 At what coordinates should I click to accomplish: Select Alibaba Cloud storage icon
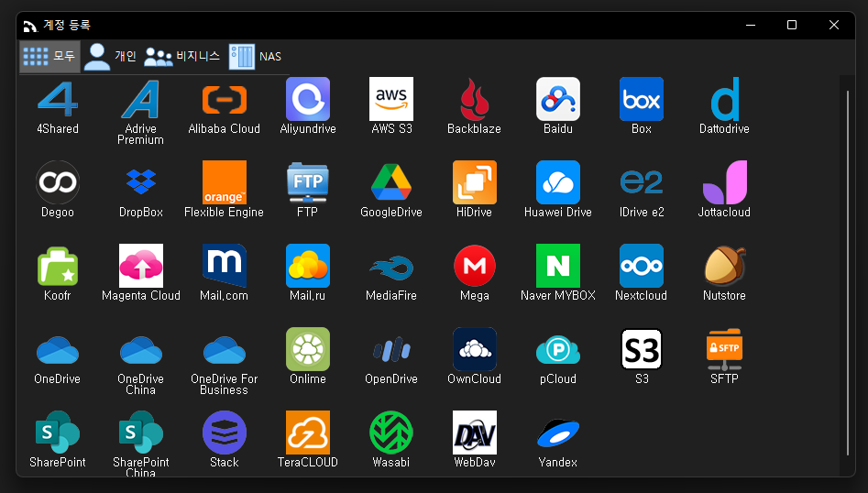pos(225,100)
